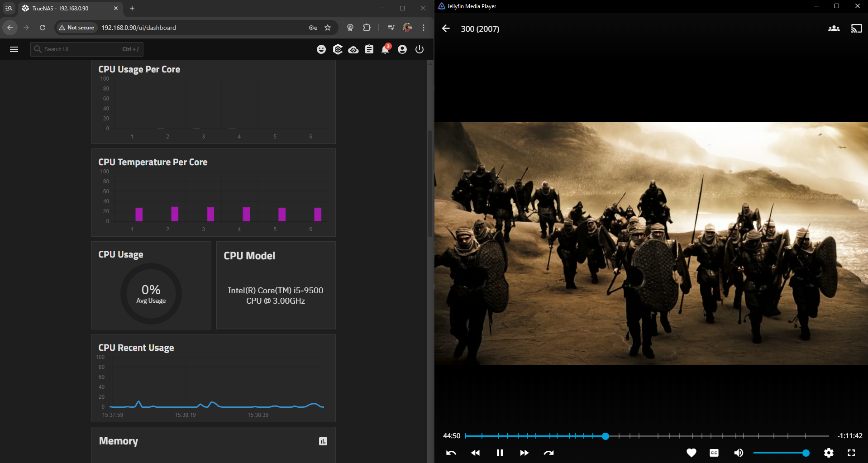Reload the TrueNAS dashboard page
This screenshot has width=868, height=463.
[43, 28]
